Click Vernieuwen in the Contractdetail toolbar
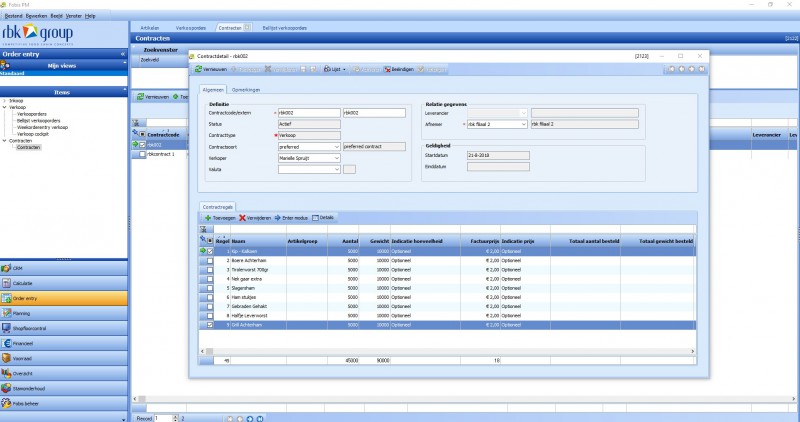 (211, 69)
